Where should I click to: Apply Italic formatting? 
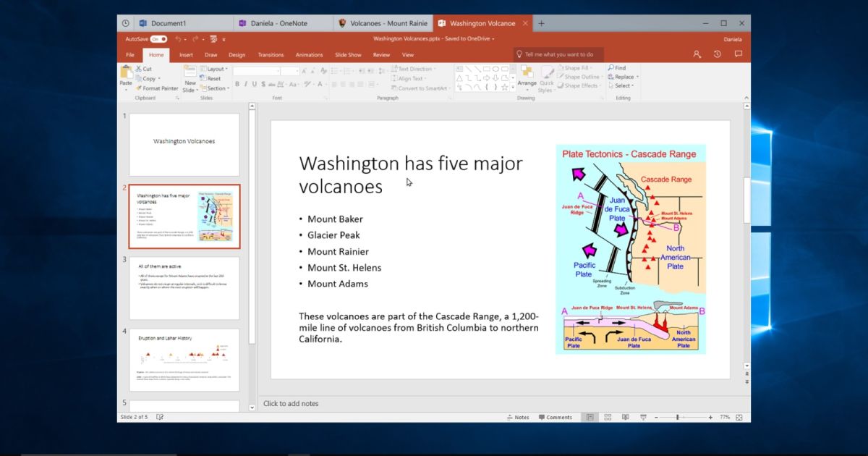(x=245, y=84)
